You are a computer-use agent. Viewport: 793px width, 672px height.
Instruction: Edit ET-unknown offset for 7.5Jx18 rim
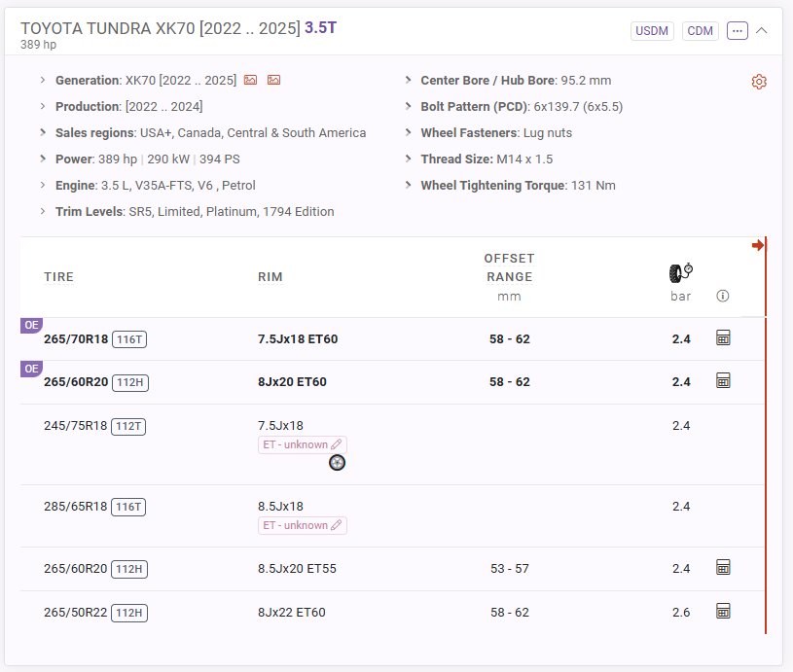click(x=303, y=444)
